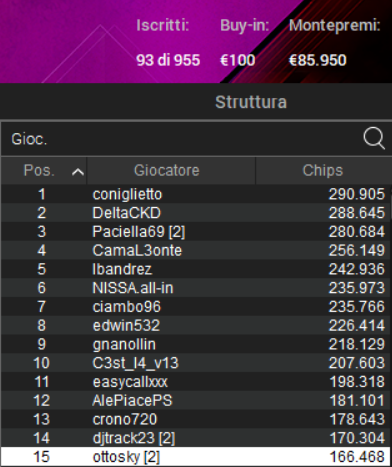The width and height of the screenshot is (392, 467).
Task: Select player coniglietto in first position
Action: [x=195, y=194]
